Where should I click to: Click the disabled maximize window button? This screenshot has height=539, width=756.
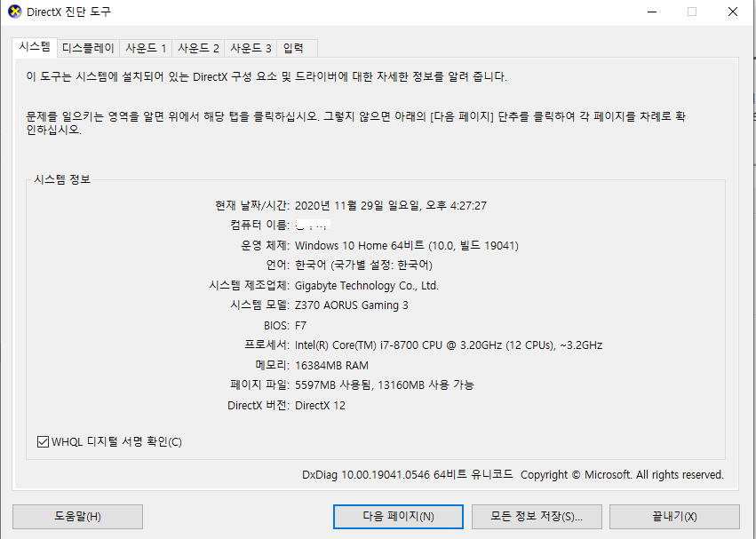[x=692, y=12]
